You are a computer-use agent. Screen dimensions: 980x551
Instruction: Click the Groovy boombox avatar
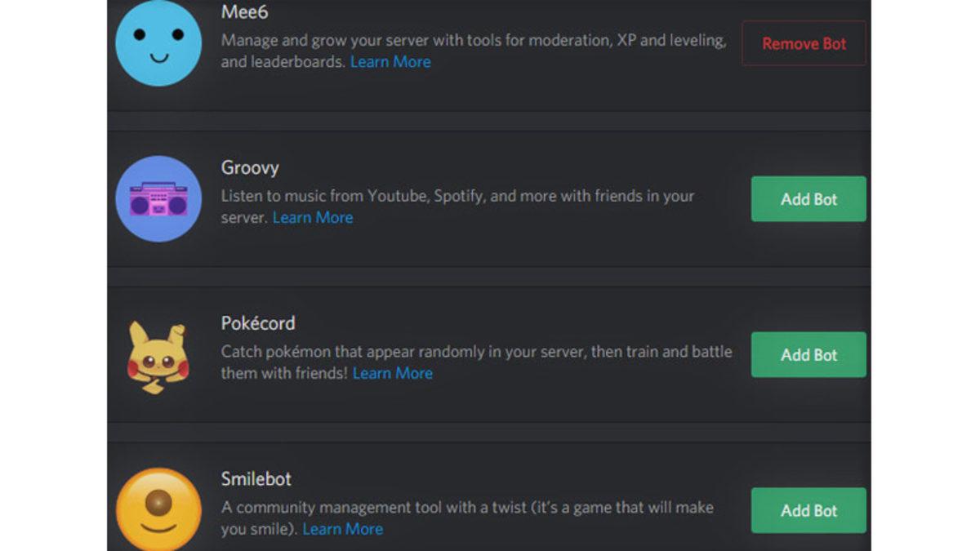point(158,198)
